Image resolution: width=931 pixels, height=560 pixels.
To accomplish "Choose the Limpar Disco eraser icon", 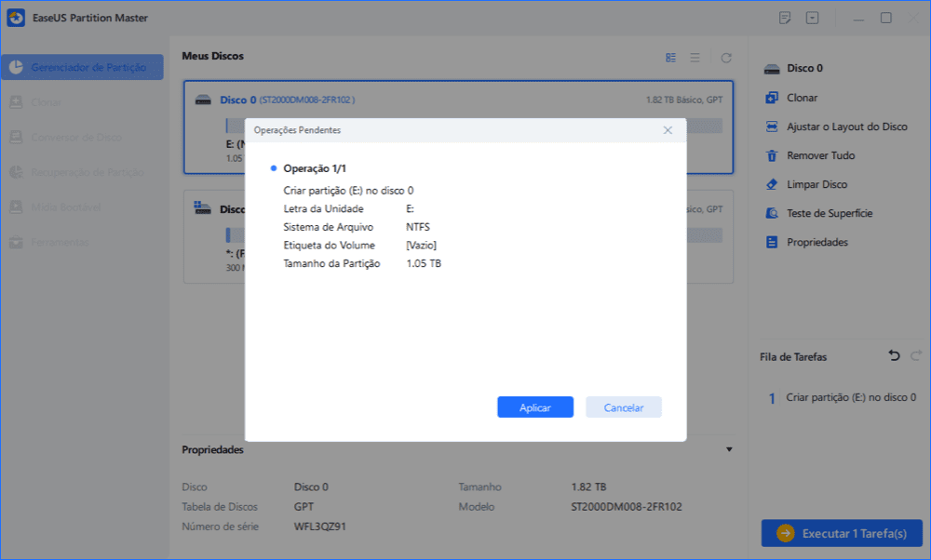I will click(771, 184).
